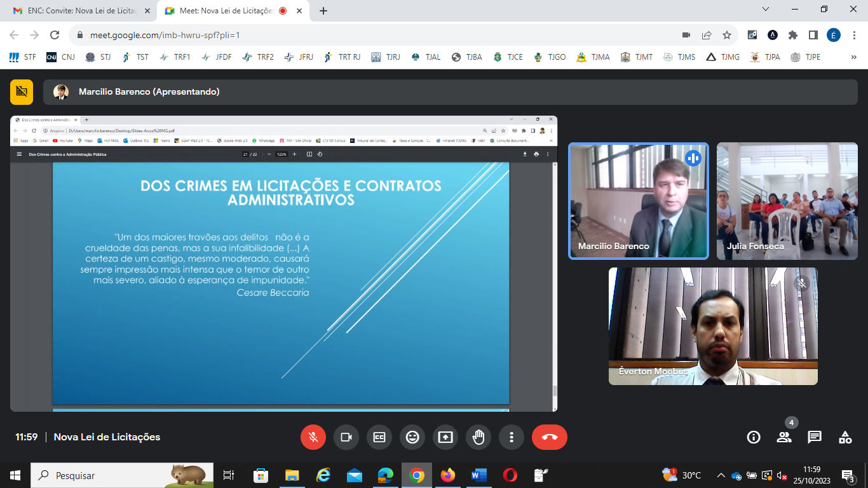
Task: Expand the hidden bookmarks chevron
Action: point(853,57)
